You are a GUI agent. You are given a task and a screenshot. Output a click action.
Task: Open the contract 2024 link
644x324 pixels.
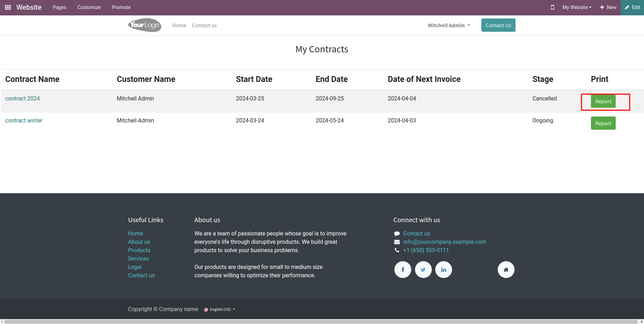tap(22, 98)
